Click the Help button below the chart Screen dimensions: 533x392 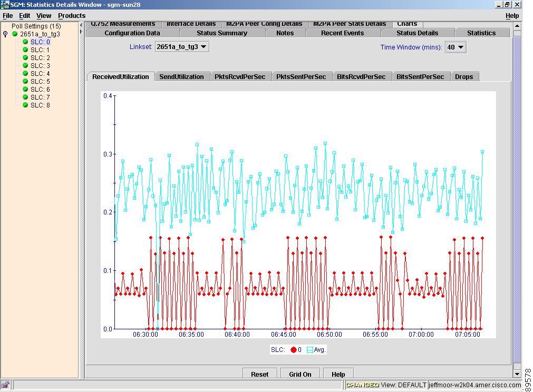338,374
